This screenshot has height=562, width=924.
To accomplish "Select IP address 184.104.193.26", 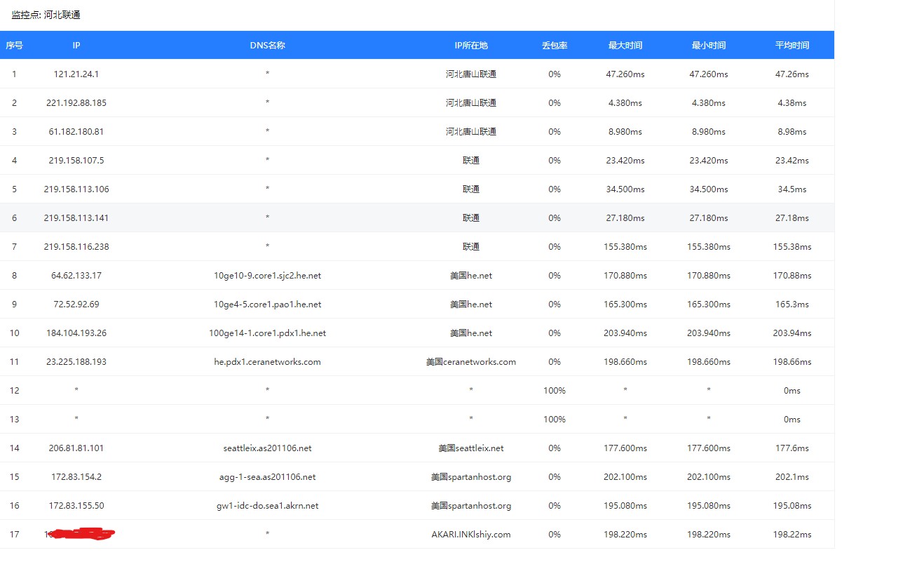I will tap(76, 333).
